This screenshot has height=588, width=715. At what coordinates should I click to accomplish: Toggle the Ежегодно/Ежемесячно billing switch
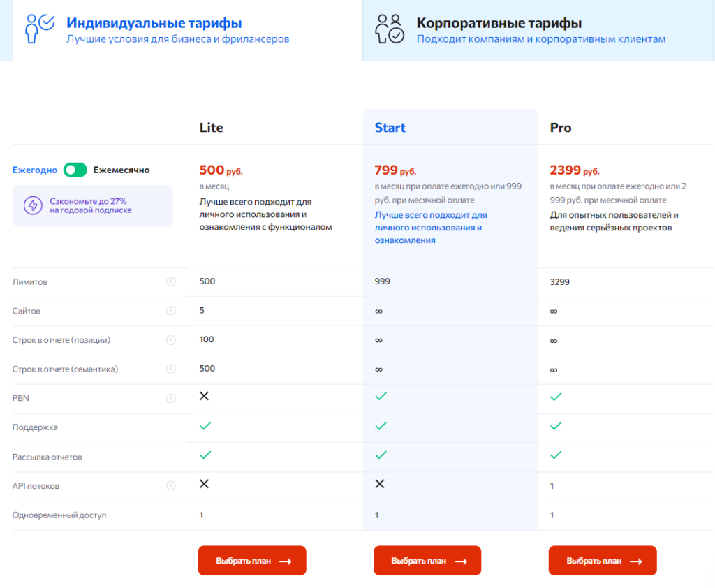pos(75,170)
